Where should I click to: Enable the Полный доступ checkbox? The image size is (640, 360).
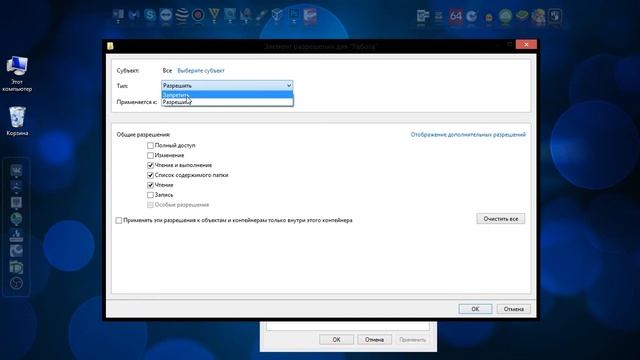tap(150, 146)
